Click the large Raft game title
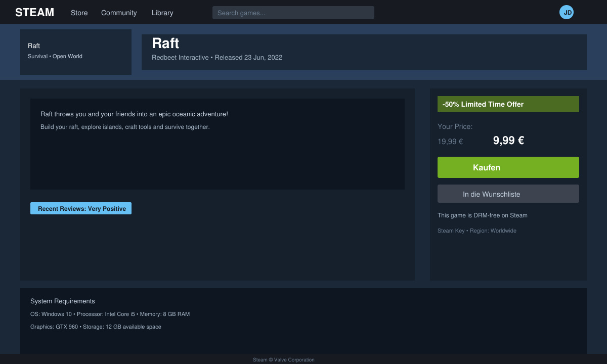Viewport: 607px width, 364px height. point(165,43)
